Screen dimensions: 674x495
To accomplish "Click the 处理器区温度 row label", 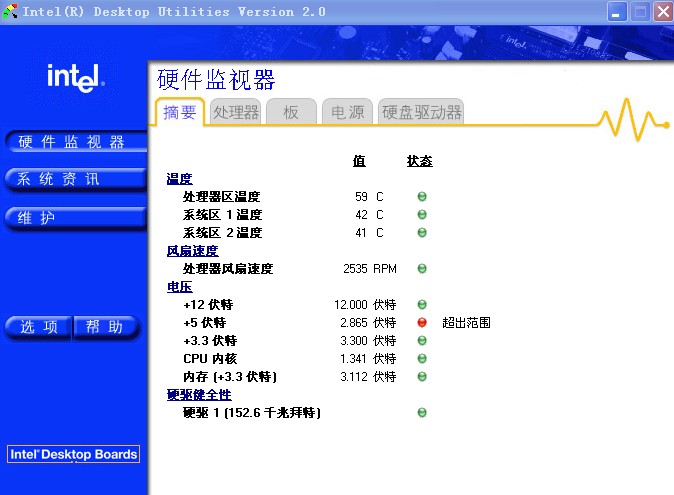I will pos(221,197).
